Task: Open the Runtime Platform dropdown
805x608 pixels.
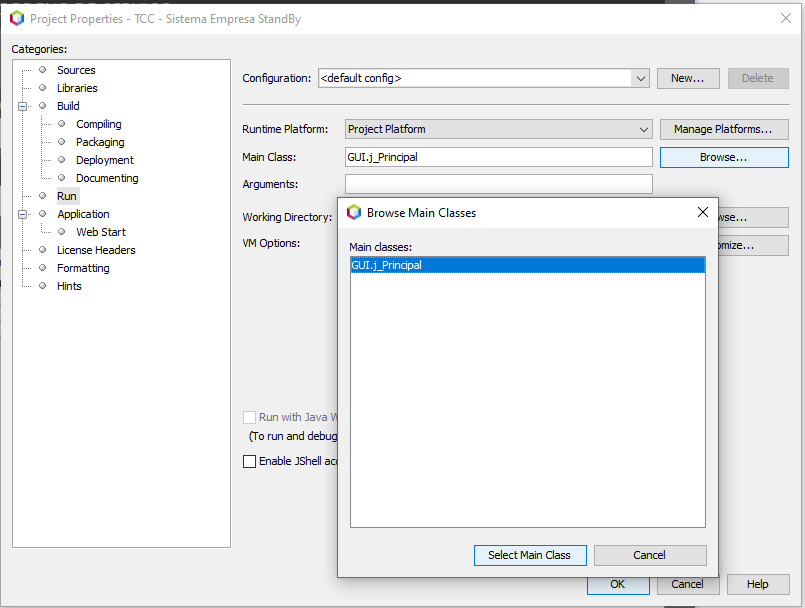Action: point(644,129)
